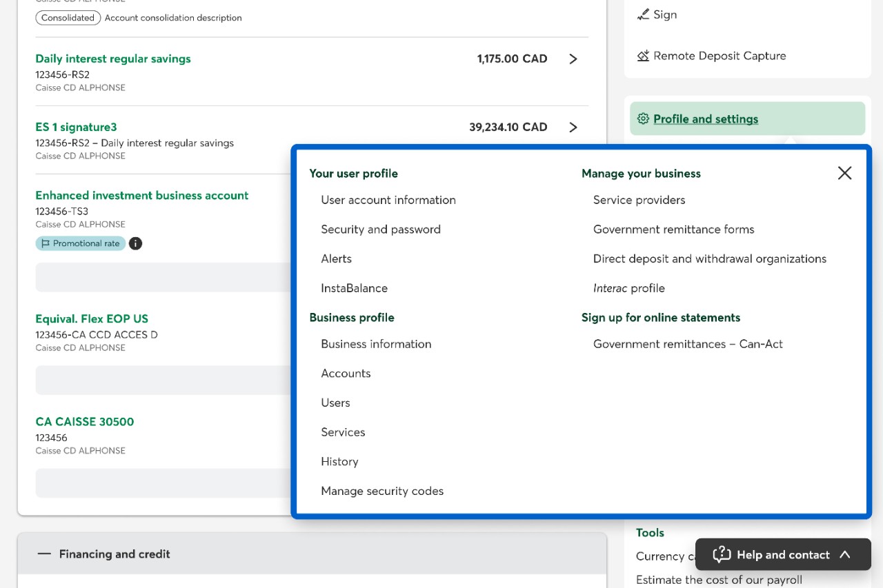
Task: Select Manage security codes
Action: coord(382,491)
